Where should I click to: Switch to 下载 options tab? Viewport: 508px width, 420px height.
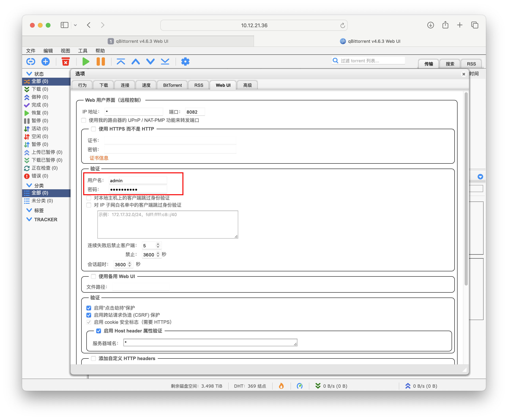[x=104, y=85]
